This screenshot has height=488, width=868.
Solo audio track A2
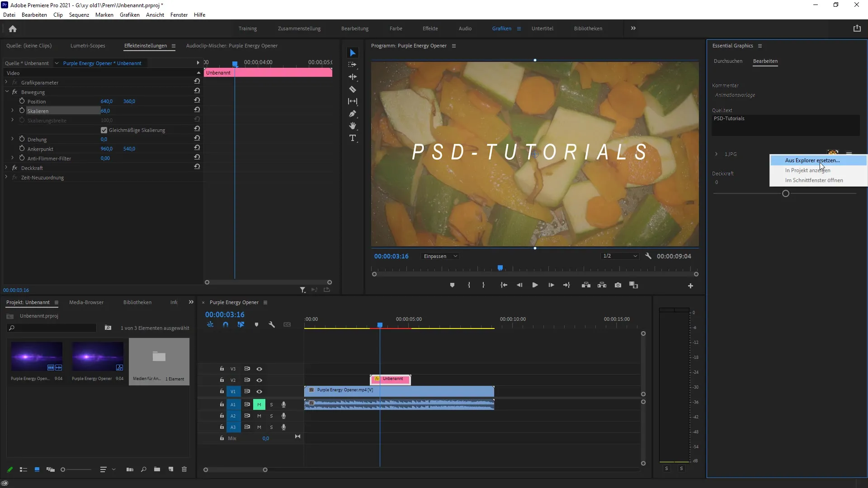271,416
